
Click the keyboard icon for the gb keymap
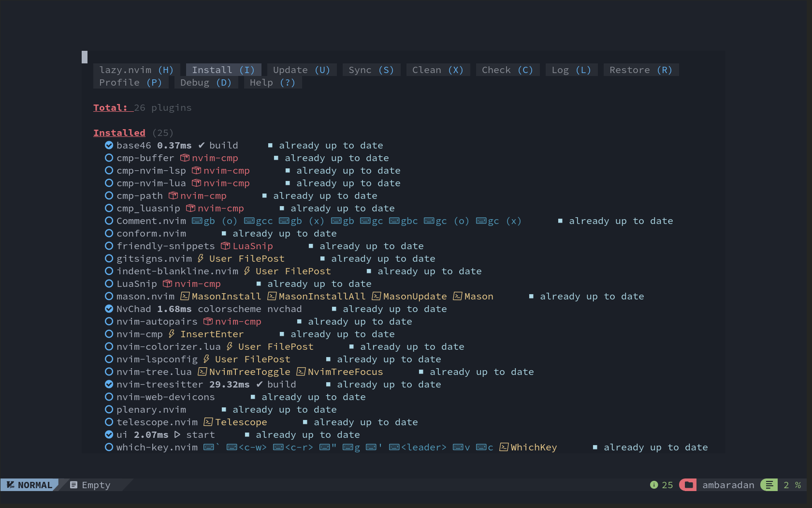[197, 221]
